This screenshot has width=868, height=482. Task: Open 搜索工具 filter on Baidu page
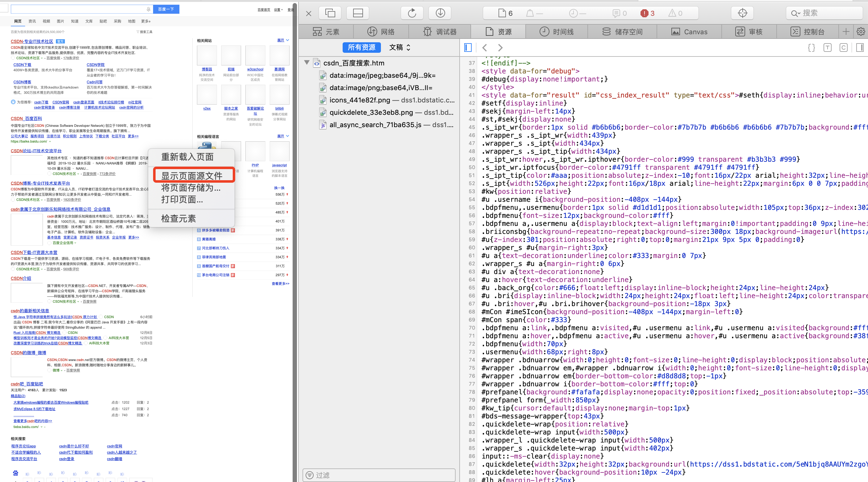coord(144,32)
